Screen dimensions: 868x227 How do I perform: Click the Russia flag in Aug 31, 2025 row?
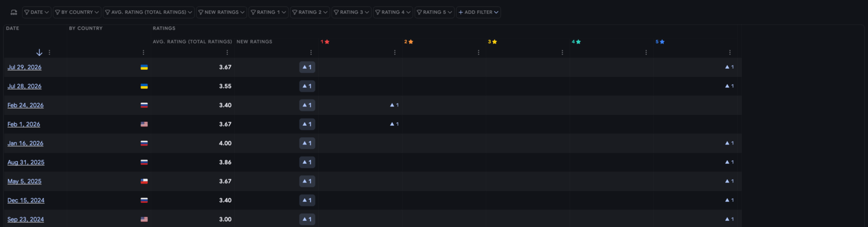[x=144, y=162]
